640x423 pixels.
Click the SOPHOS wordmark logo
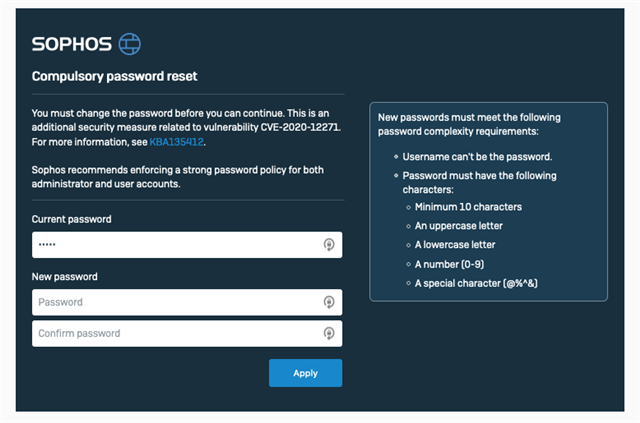72,44
